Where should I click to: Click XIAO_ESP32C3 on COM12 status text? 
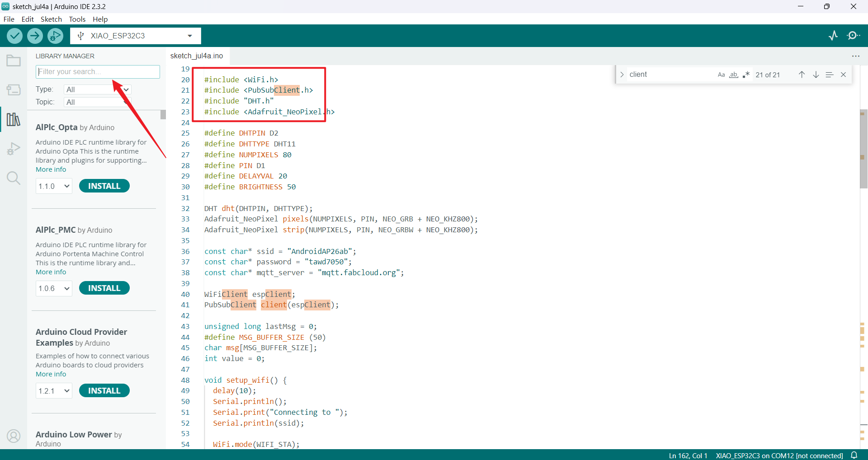[x=779, y=455]
